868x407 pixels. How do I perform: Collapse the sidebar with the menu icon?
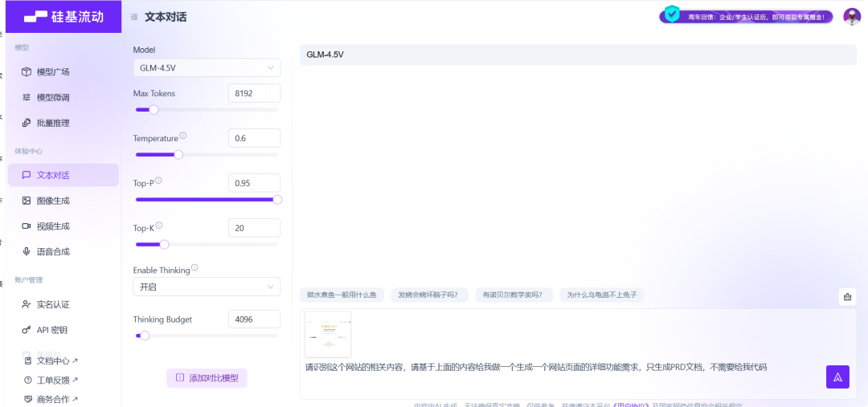coord(133,17)
